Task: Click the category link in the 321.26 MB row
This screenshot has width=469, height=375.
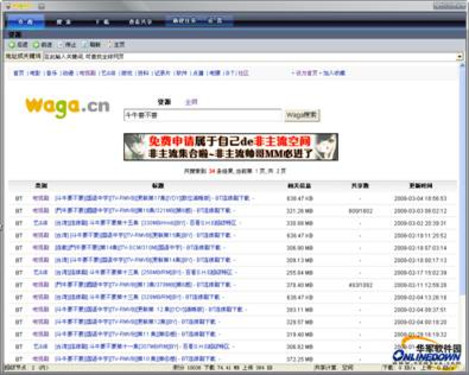Action: point(41,211)
